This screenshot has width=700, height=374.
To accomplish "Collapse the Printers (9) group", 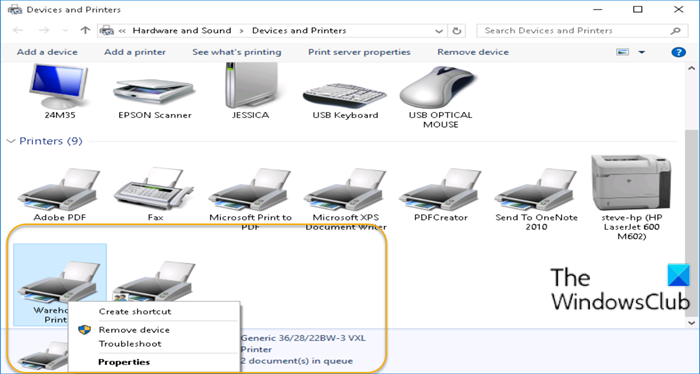I will [11, 141].
